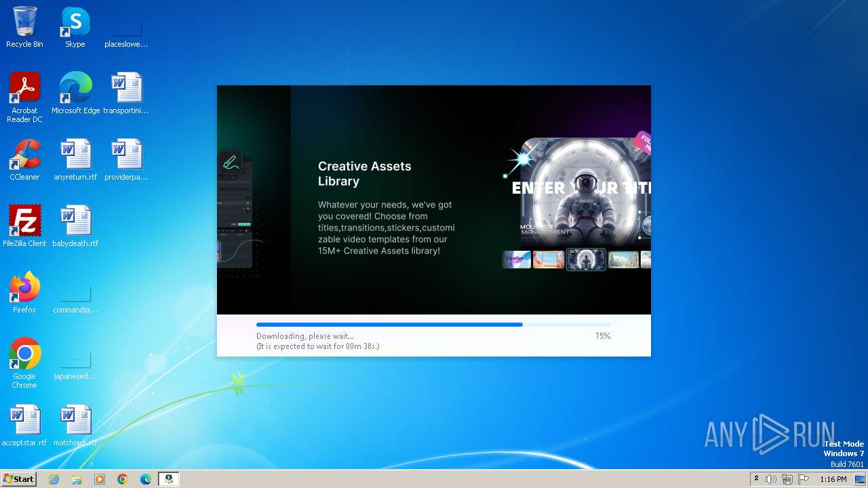
Task: Click the selected astronaut template thumbnail
Action: coord(586,260)
